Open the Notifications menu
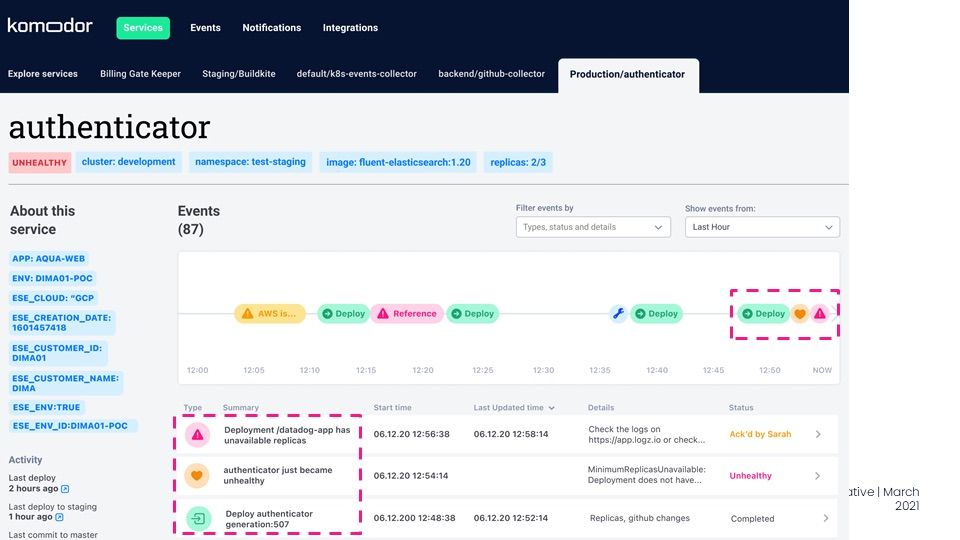 point(271,28)
